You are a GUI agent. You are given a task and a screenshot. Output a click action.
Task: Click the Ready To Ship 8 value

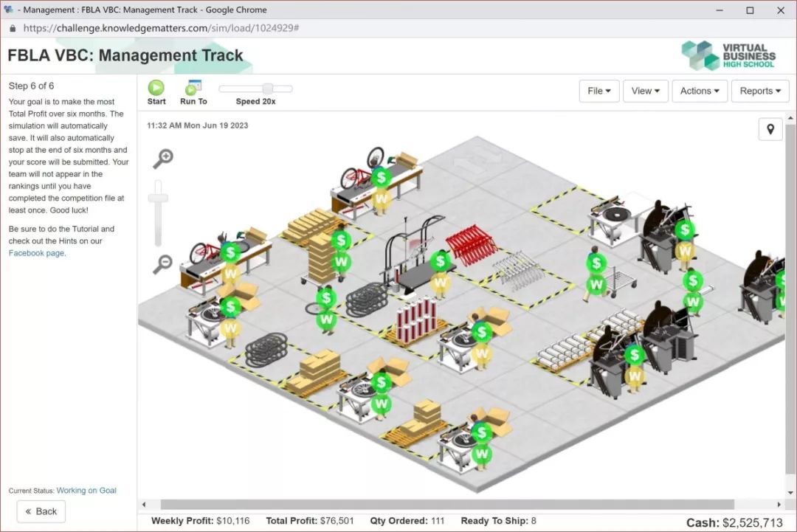coord(534,521)
